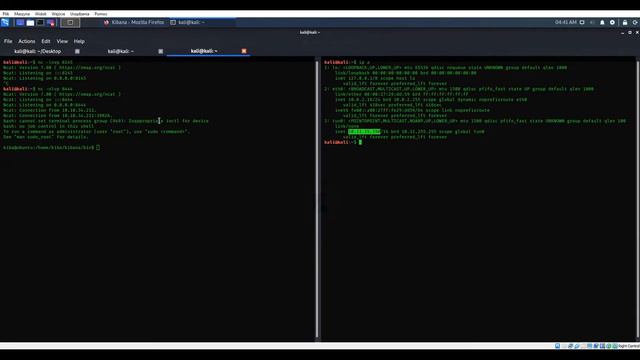Click the workspace switcher box in panel

[x=70, y=22]
